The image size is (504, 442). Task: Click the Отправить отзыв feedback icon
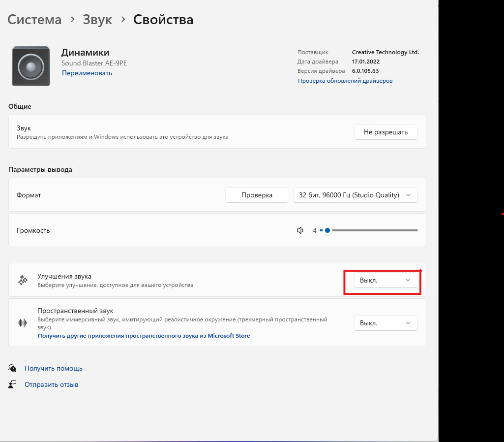click(12, 384)
